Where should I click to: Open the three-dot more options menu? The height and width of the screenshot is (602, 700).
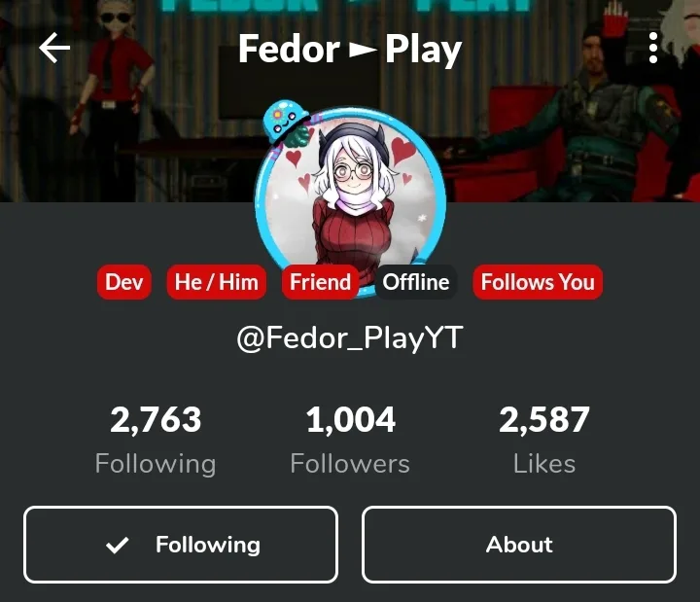click(653, 48)
